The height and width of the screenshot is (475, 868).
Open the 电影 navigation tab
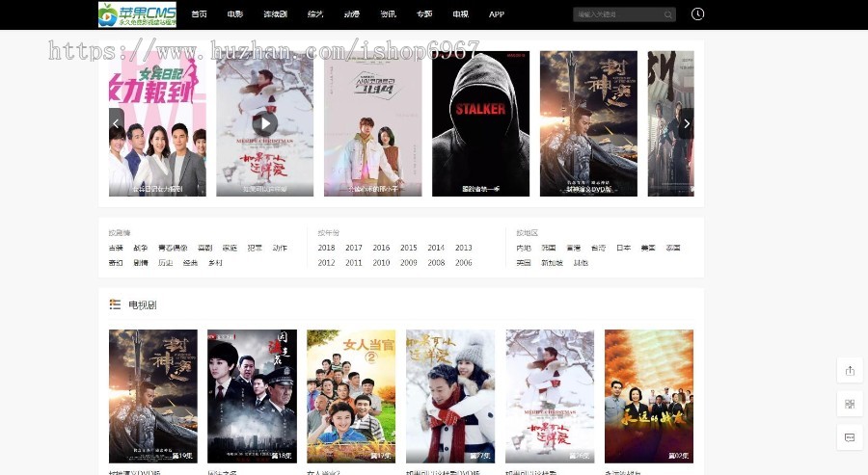click(235, 14)
